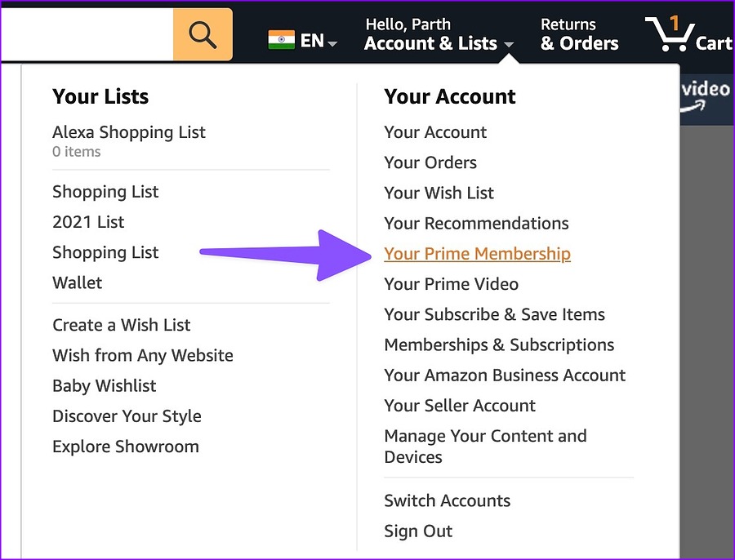Open Your Prime Video
Viewport: 735px width, 560px height.
[x=451, y=284]
